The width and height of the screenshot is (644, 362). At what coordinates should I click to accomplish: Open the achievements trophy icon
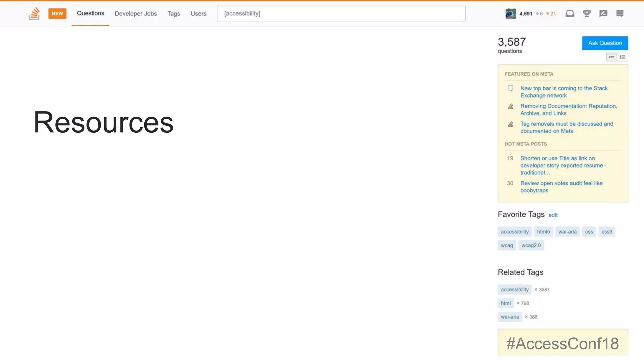pos(586,14)
